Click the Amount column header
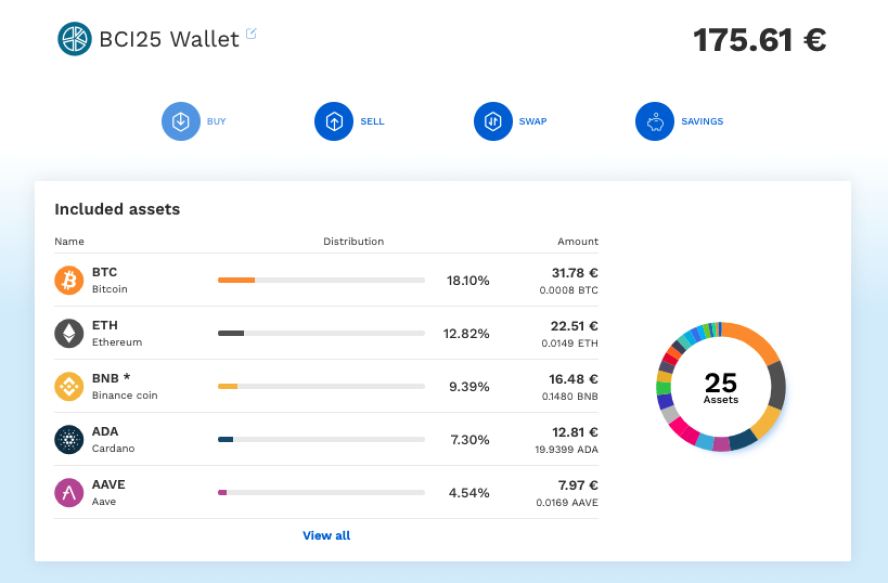The image size is (888, 583). pyautogui.click(x=578, y=241)
